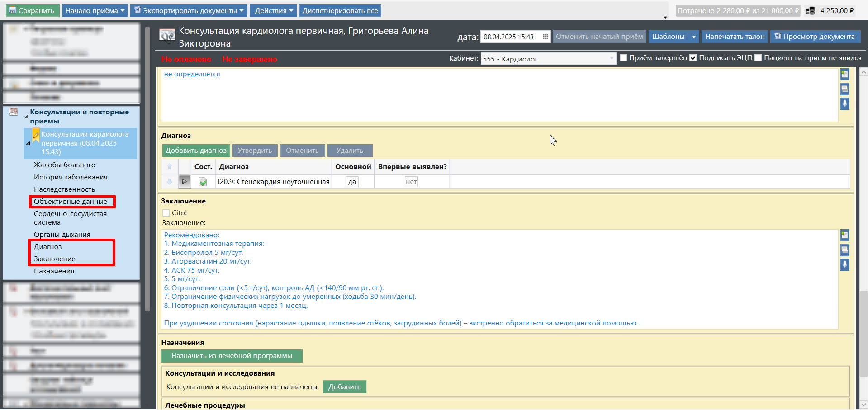Viewport: 868px width, 410px height.
Task: Check the 'Приём завершён' checkbox
Action: pyautogui.click(x=623, y=58)
